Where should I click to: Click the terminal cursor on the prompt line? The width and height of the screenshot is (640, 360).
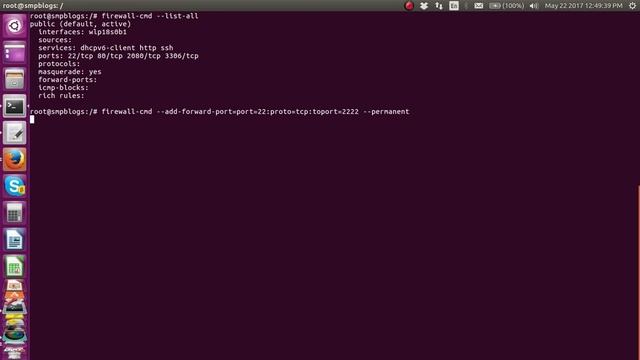point(32,119)
